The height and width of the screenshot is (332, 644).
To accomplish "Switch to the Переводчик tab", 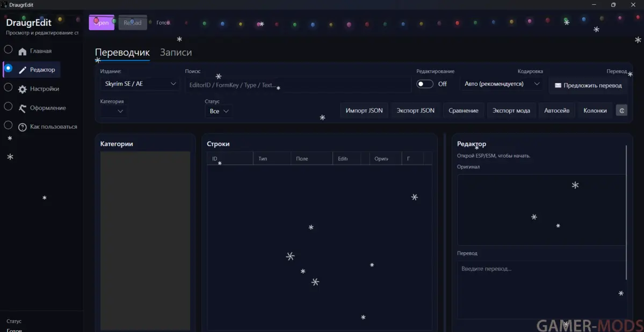I will click(x=122, y=53).
